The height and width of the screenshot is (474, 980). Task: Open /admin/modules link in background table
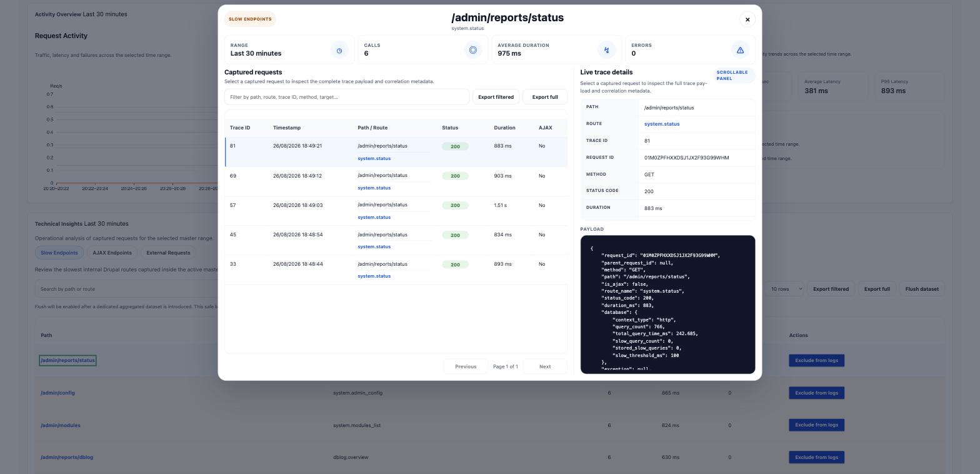[61, 425]
